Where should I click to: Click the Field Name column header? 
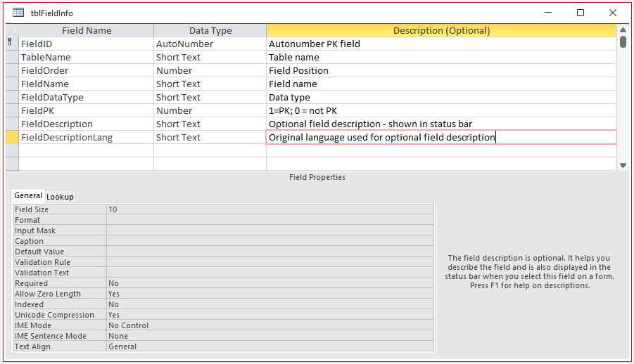(86, 30)
